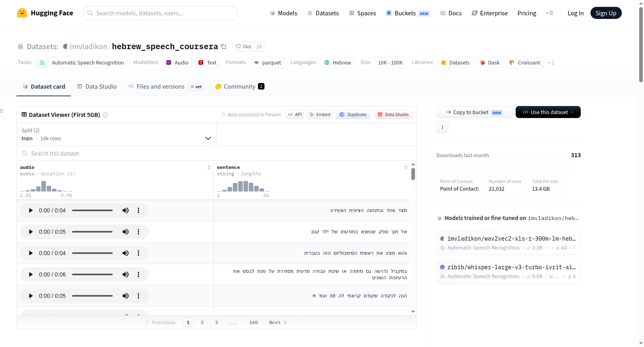
Task: Open more options on 0:06 audio player
Action: click(x=138, y=274)
